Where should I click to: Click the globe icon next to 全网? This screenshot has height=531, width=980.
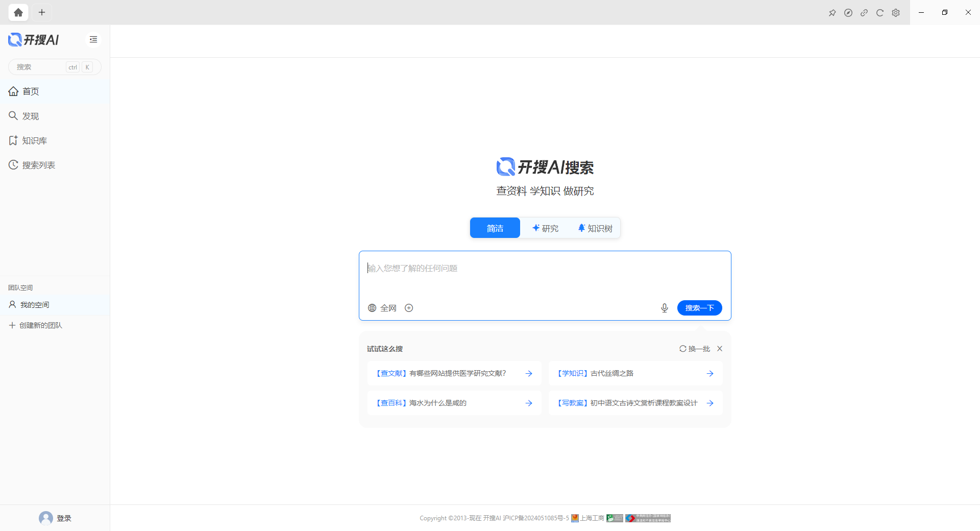tap(372, 308)
